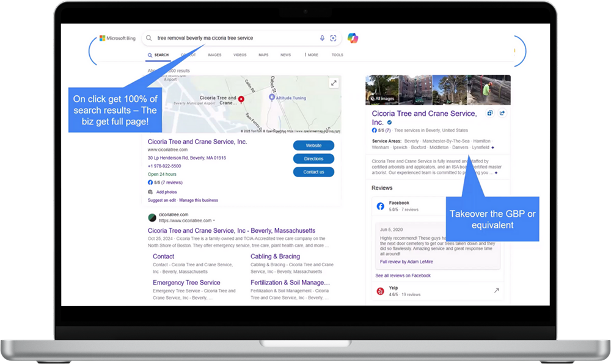Open the Copilot icon beside search box
The height and width of the screenshot is (364, 611).
point(353,38)
